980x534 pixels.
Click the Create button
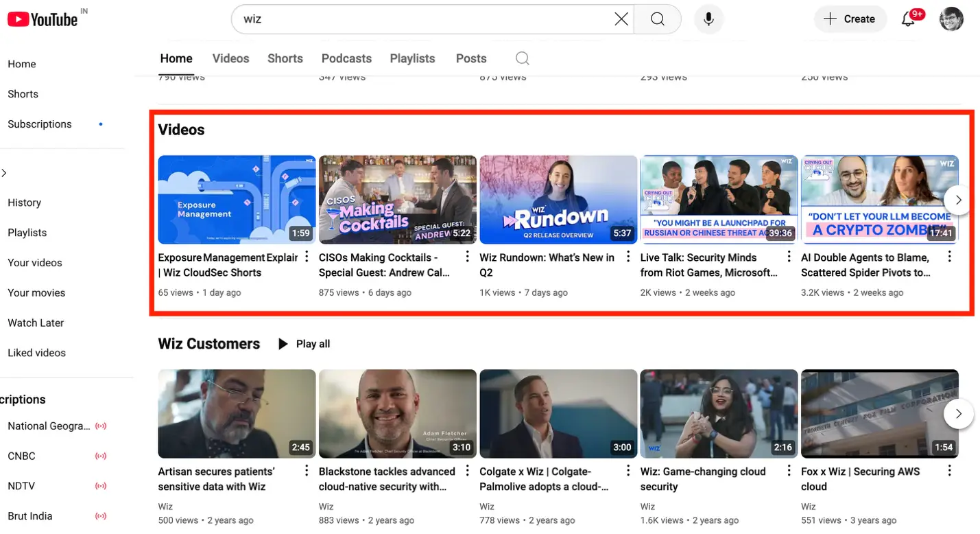pyautogui.click(x=850, y=19)
